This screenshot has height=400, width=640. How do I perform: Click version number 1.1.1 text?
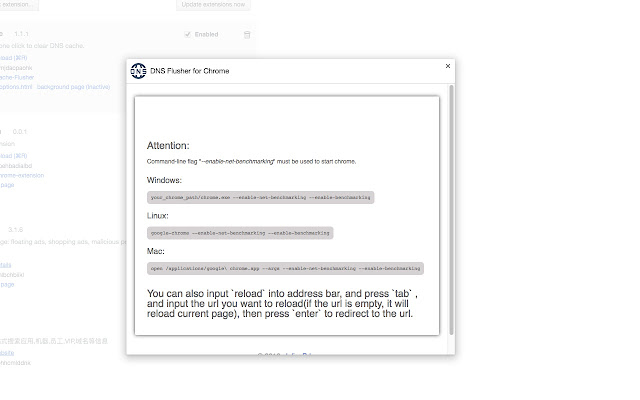click(x=21, y=34)
